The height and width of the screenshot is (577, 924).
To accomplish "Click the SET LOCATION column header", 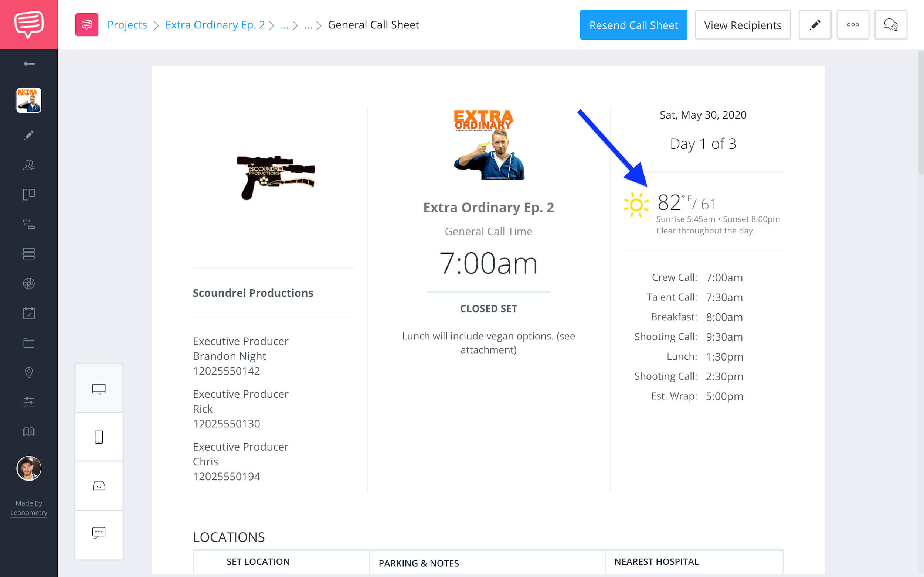I will (x=258, y=562).
